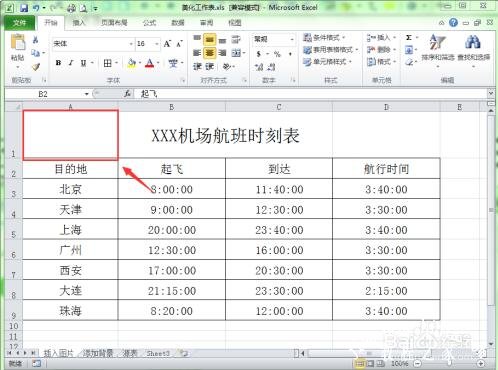The image size is (498, 370).
Task: Open quick print from Quick Access toolbar
Action: click(71, 8)
